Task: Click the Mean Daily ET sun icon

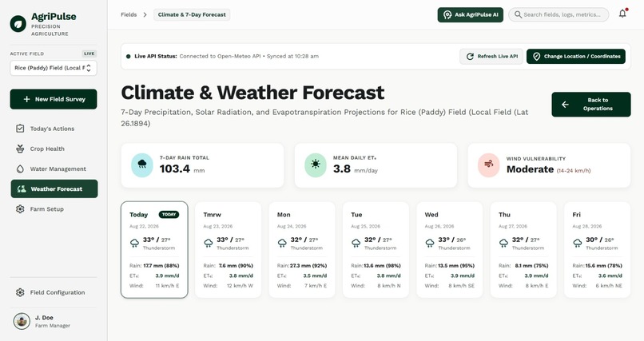Action: (x=316, y=165)
